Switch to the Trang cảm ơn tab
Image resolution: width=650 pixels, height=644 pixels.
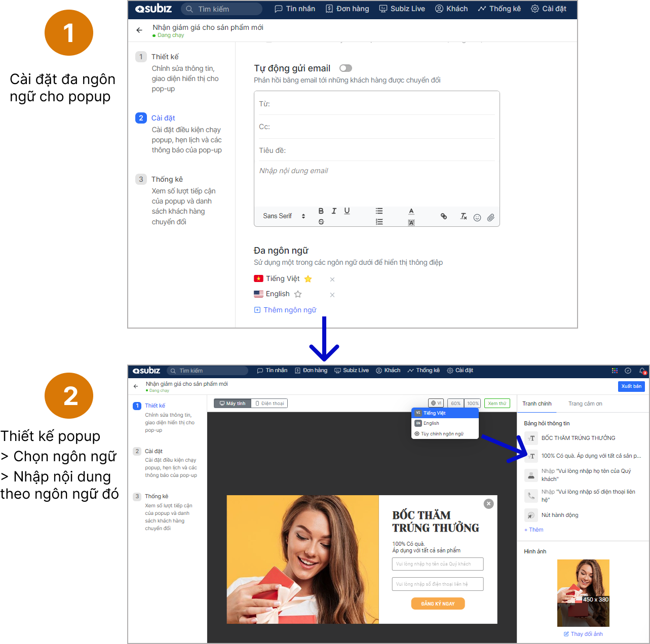click(x=585, y=404)
